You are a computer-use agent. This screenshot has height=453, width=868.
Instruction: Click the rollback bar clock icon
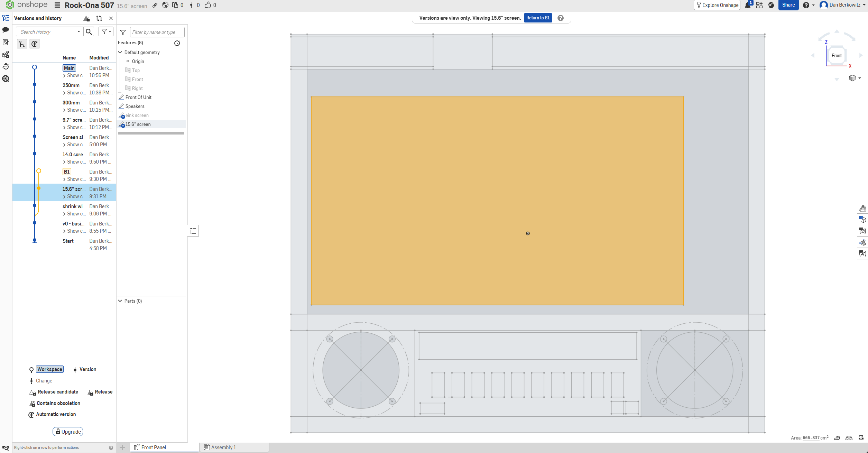click(x=177, y=43)
